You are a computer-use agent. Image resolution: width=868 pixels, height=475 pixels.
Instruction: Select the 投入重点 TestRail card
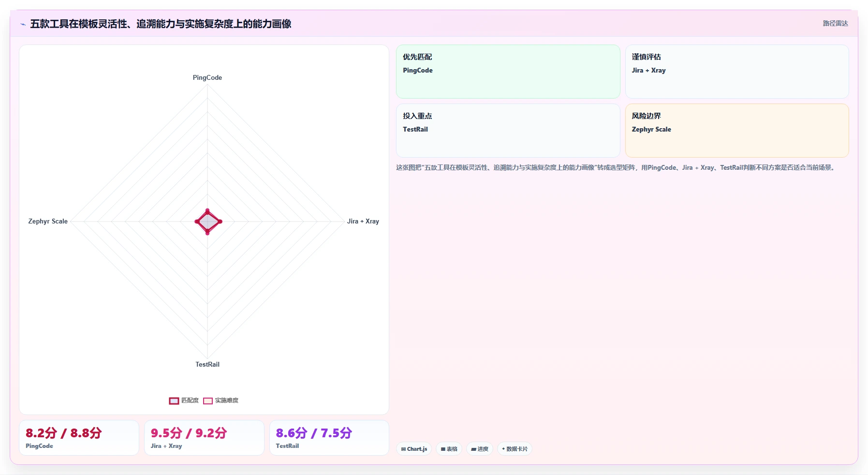pyautogui.click(x=508, y=131)
